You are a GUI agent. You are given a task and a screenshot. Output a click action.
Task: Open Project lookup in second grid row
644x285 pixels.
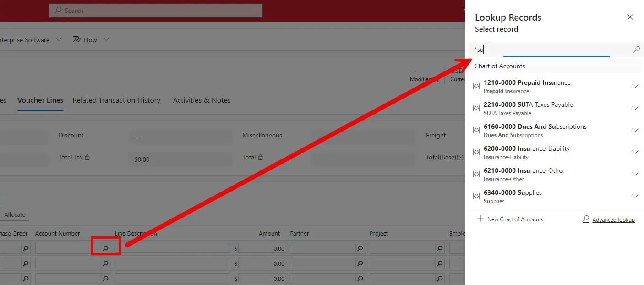tap(440, 263)
